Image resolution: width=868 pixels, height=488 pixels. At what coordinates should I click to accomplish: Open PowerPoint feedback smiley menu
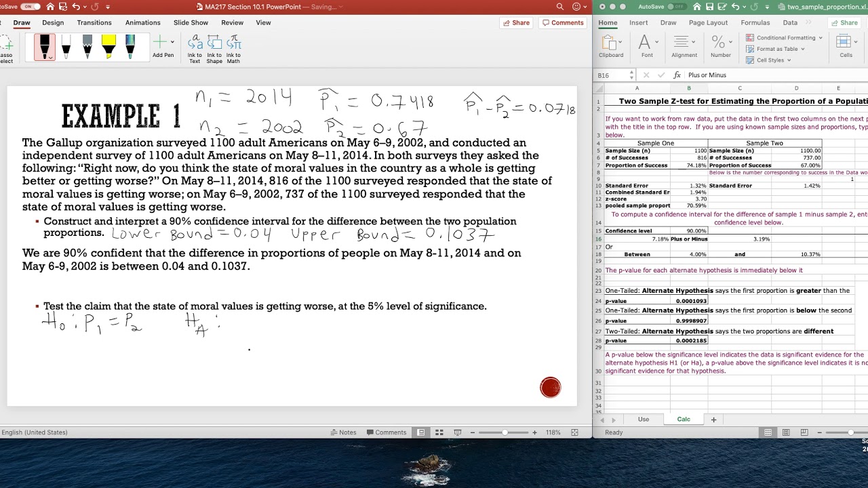(577, 7)
